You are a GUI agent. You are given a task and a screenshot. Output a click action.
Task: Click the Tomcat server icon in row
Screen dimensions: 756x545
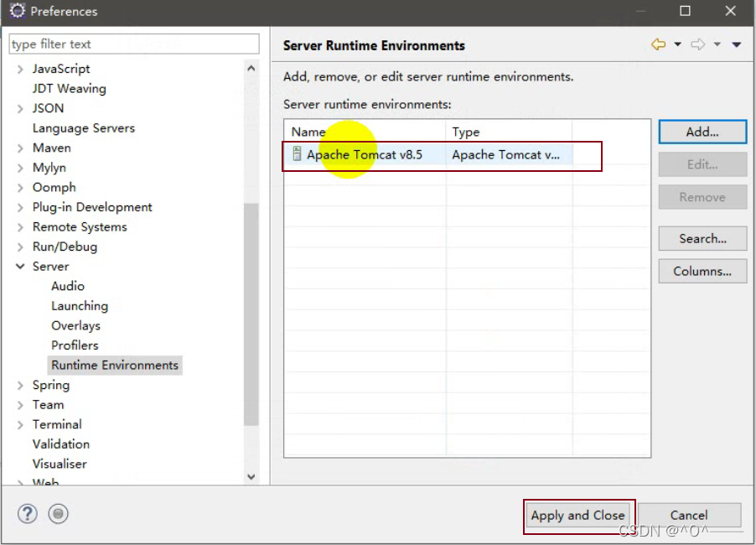[x=297, y=153]
